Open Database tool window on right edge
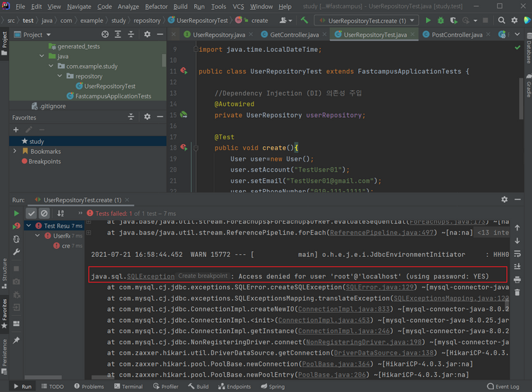 529,48
